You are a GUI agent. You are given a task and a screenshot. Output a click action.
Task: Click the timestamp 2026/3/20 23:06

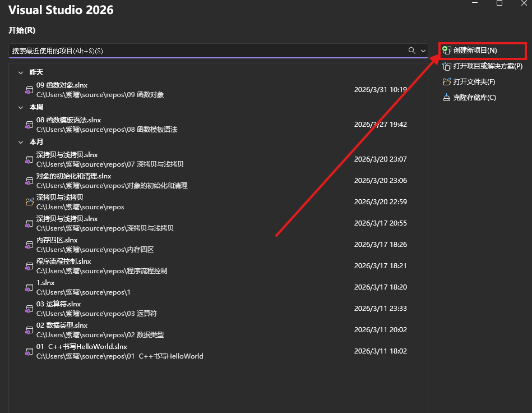tap(380, 181)
